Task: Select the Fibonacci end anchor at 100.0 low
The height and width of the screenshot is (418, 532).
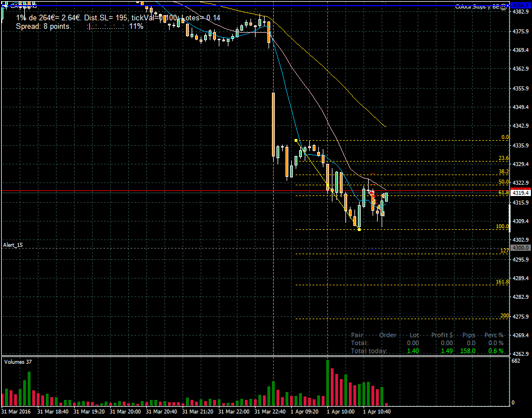Action: pos(360,229)
